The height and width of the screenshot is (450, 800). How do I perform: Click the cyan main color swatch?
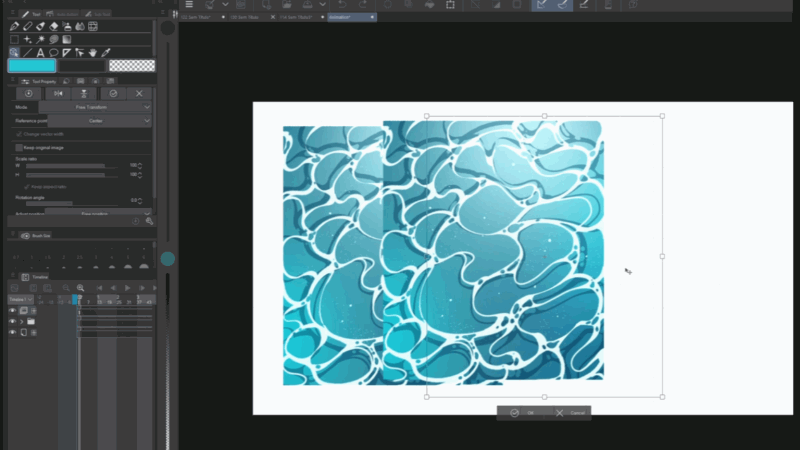[x=30, y=65]
